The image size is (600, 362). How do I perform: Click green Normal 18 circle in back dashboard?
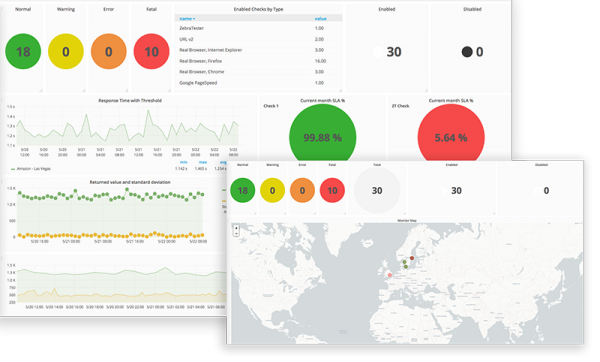[23, 51]
